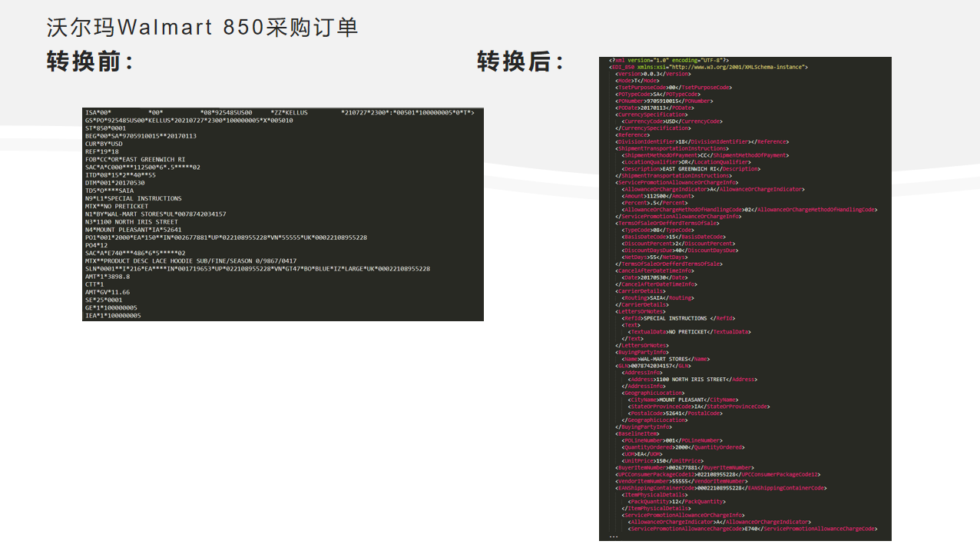Click the BEG*00*SA*9705910015 line

pyautogui.click(x=141, y=136)
